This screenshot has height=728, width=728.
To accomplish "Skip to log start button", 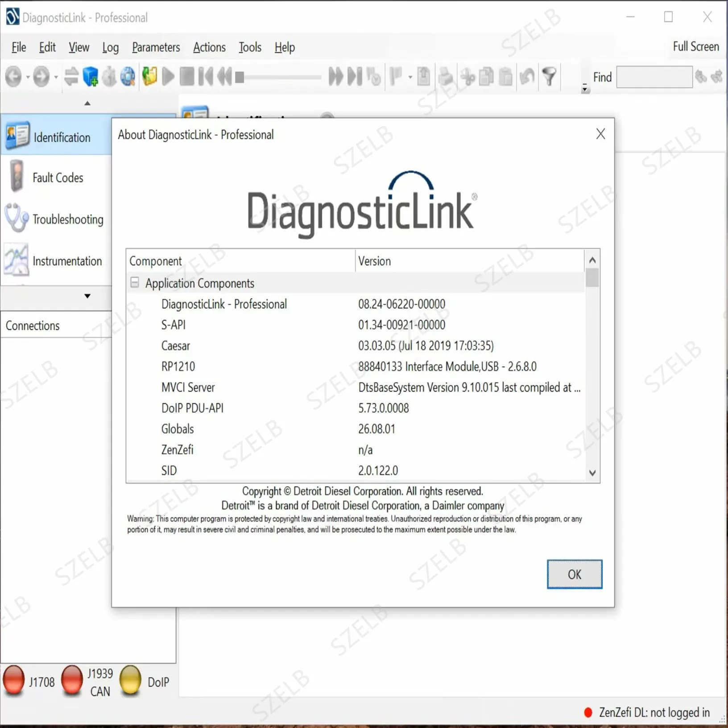I will (x=206, y=77).
